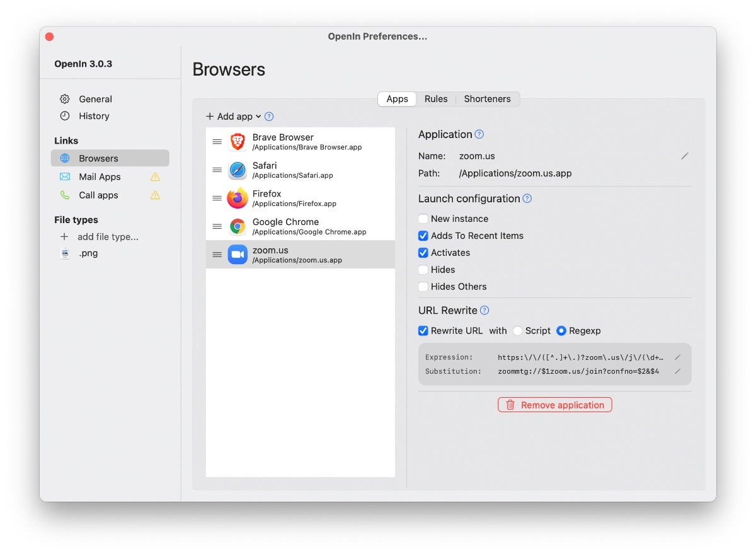This screenshot has height=554, width=756.
Task: Click the Call apps phone icon
Action: pos(64,195)
